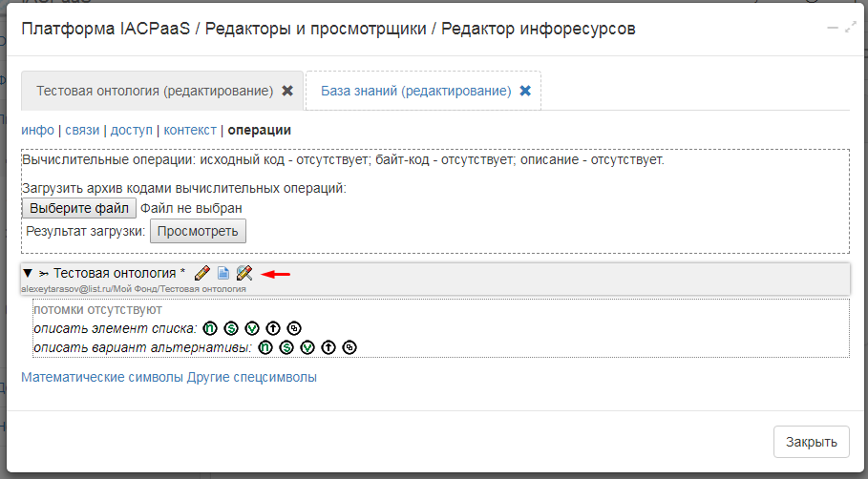Viewport: 868px width, 479px height.
Task: Switch to 'Тестовая онтология (редактирование)' tab
Action: [155, 91]
